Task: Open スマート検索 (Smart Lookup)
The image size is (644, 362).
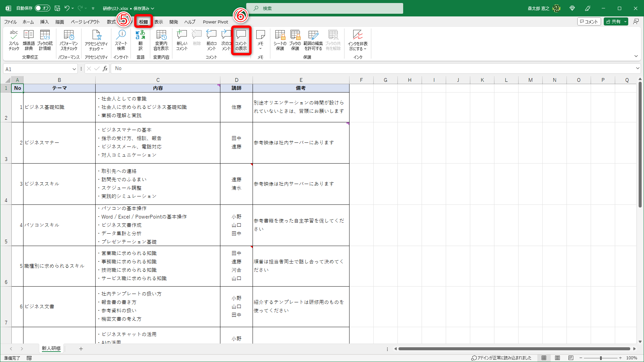Action: [121, 40]
